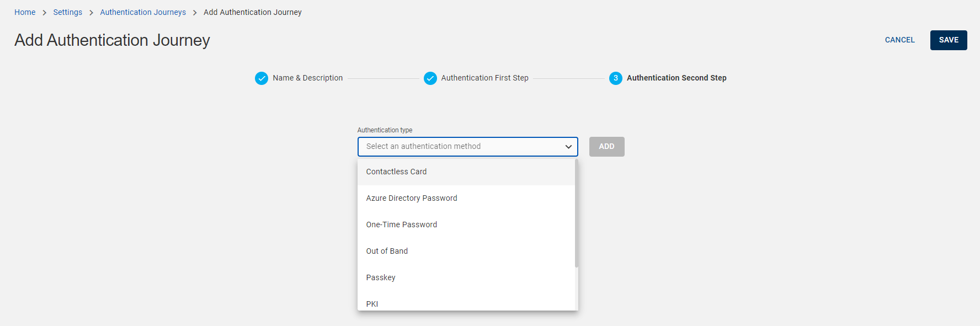The height and width of the screenshot is (326, 980).
Task: Click breadcrumb chevron after Authentication Journeys
Action: click(x=195, y=13)
